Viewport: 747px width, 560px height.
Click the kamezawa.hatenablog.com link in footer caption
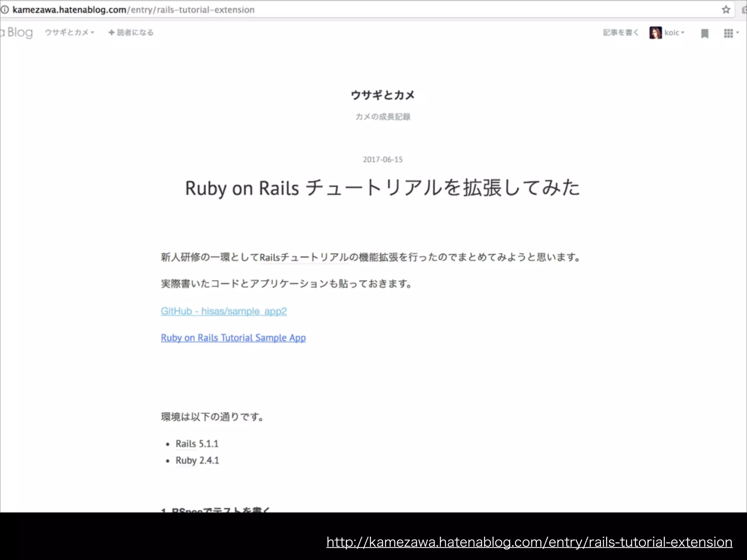tap(529, 542)
